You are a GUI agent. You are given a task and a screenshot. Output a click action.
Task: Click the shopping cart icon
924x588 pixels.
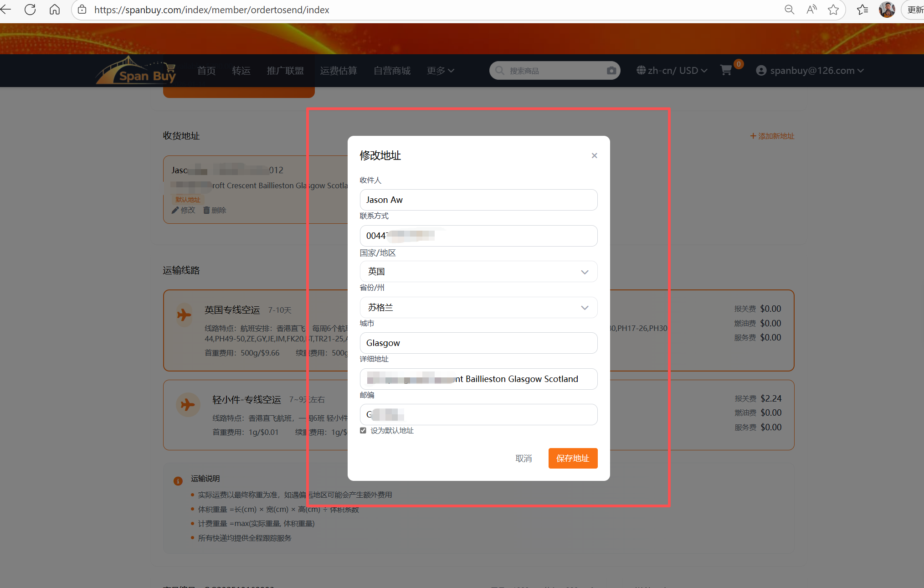point(726,70)
